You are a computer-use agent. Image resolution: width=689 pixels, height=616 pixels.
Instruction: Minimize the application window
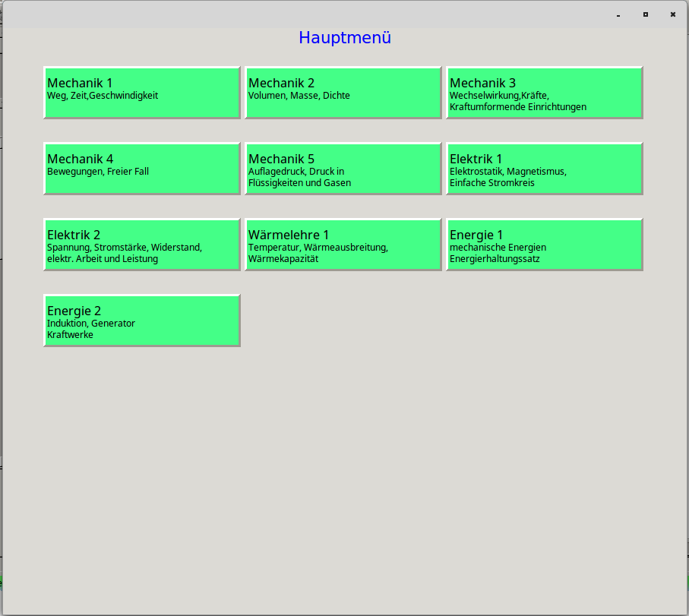point(618,14)
